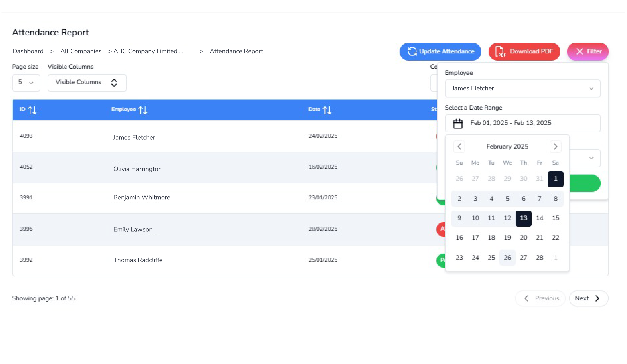Select All Companies breadcrumb menu item

point(80,51)
